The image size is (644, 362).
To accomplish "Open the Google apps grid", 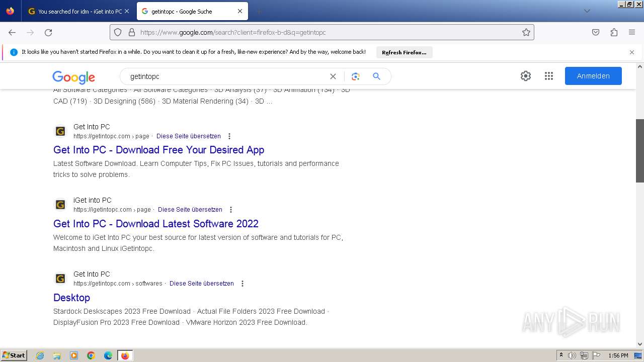I will pyautogui.click(x=549, y=76).
